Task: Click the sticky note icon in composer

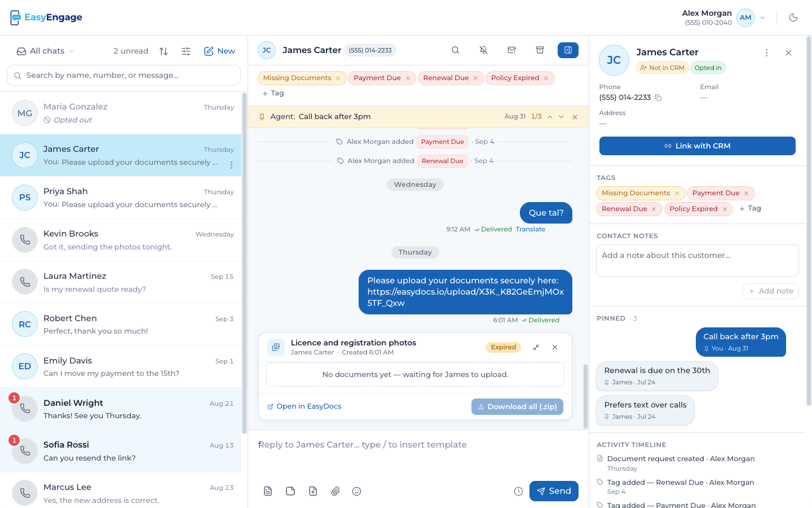Action: (x=290, y=491)
